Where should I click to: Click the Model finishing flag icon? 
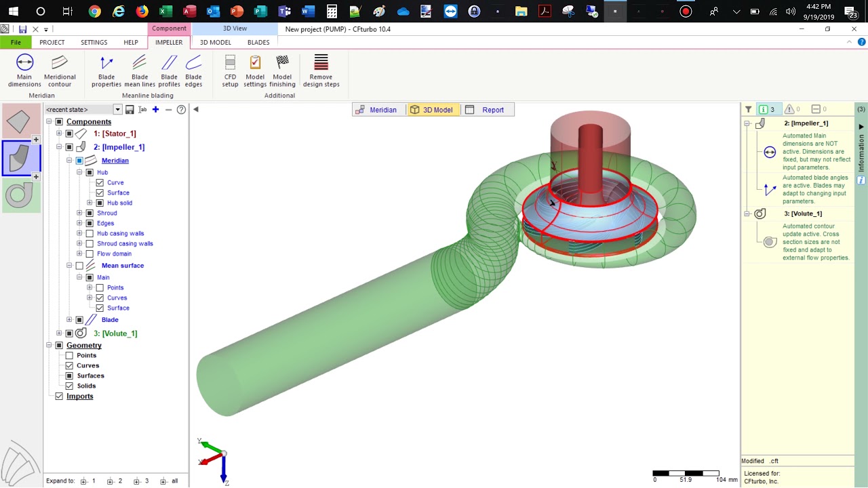[x=282, y=62]
